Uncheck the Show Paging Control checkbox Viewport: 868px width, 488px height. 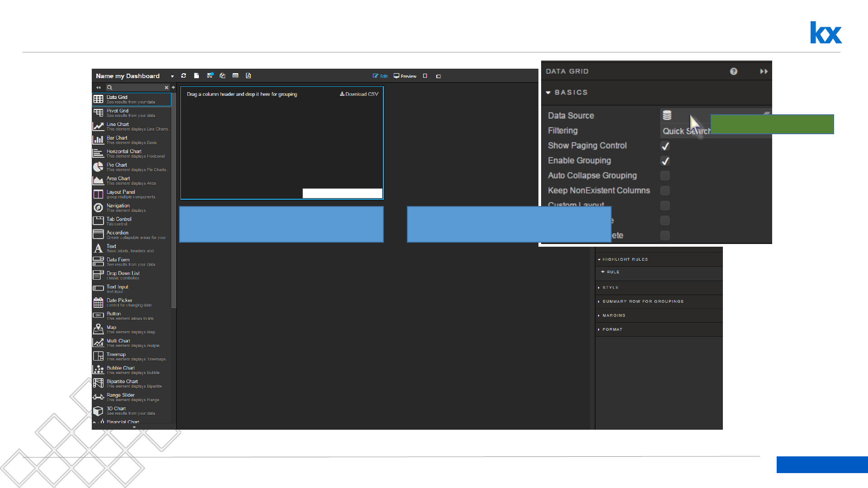click(665, 146)
